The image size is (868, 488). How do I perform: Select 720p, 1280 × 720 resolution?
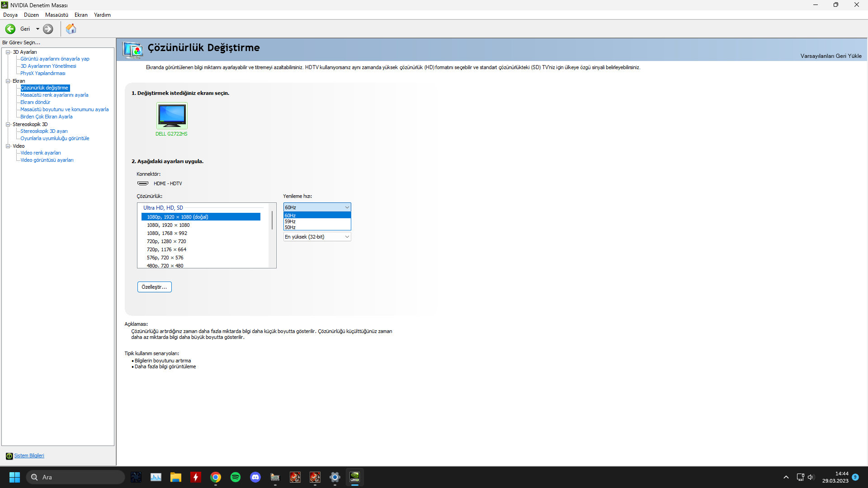pyautogui.click(x=166, y=241)
